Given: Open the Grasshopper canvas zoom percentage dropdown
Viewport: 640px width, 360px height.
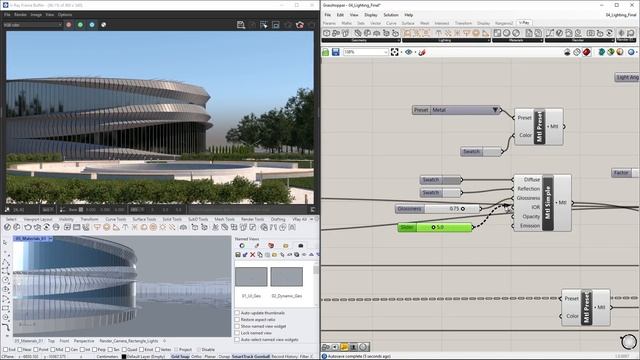Looking at the screenshot, I should pyautogui.click(x=366, y=52).
